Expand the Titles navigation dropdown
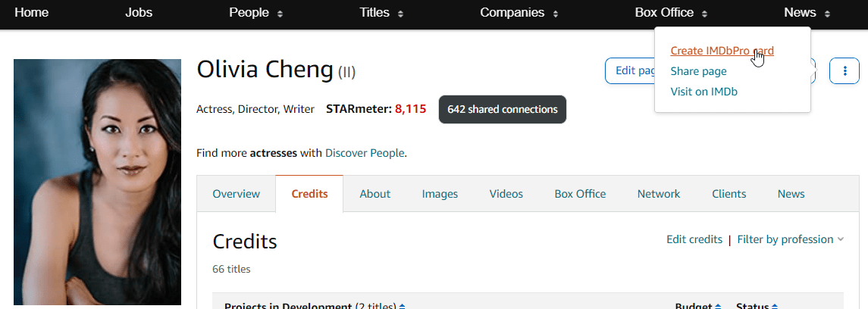This screenshot has width=868, height=309. (x=400, y=13)
